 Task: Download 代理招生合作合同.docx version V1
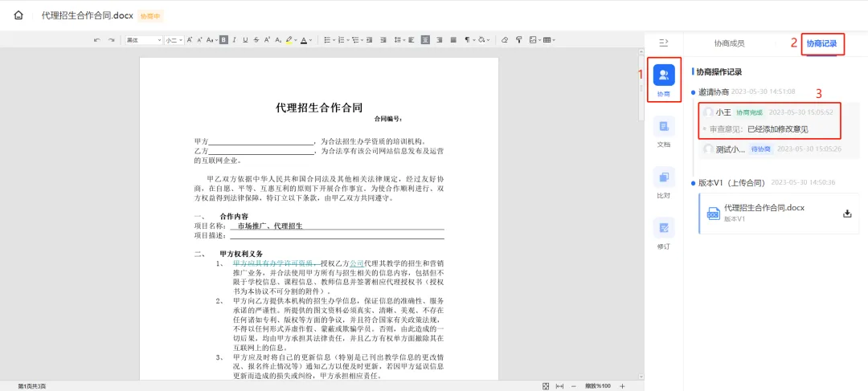[846, 214]
